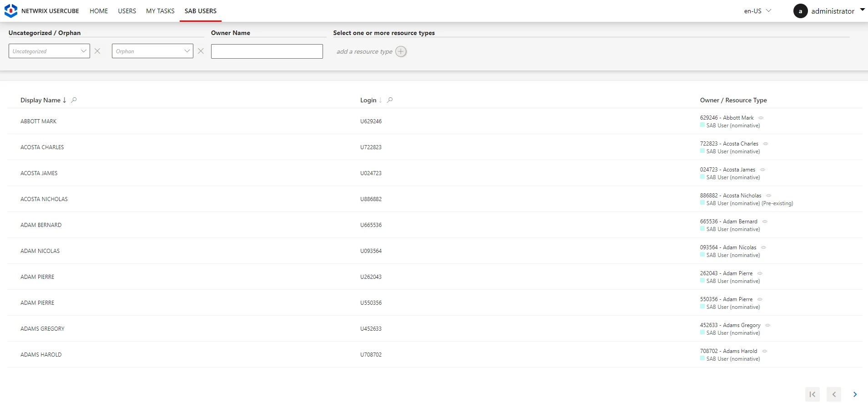Click the Netwrix Usercube logo icon
The image size is (868, 403).
(10, 11)
